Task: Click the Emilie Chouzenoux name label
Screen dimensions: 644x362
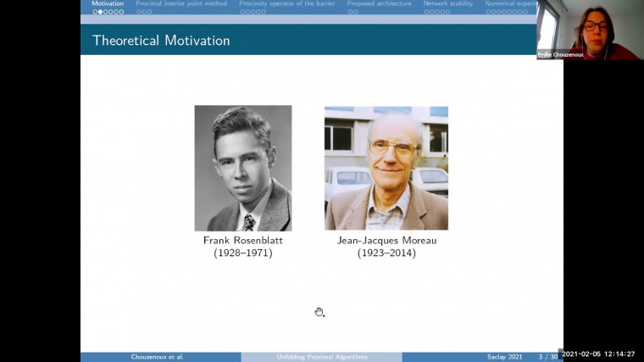Action: [561, 54]
